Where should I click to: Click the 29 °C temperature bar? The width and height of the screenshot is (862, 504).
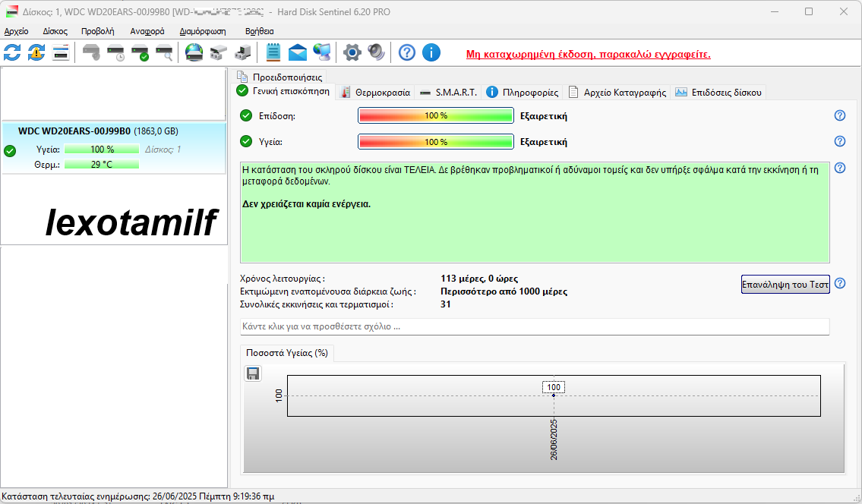[x=102, y=165]
